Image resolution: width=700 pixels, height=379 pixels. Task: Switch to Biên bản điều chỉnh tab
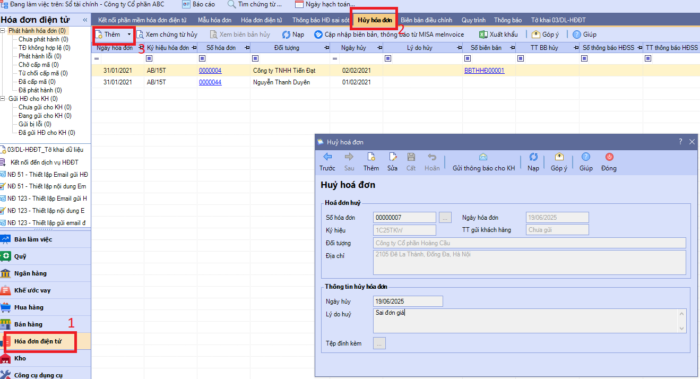[426, 20]
